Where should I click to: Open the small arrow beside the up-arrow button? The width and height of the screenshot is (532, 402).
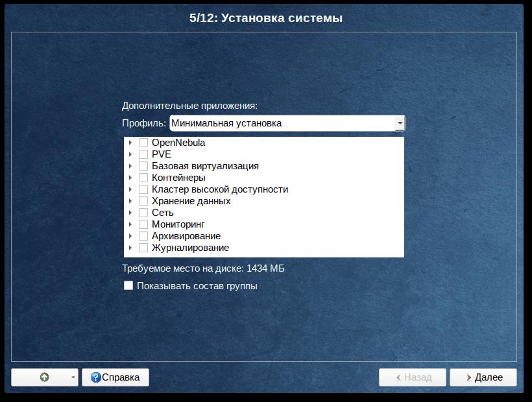[73, 377]
